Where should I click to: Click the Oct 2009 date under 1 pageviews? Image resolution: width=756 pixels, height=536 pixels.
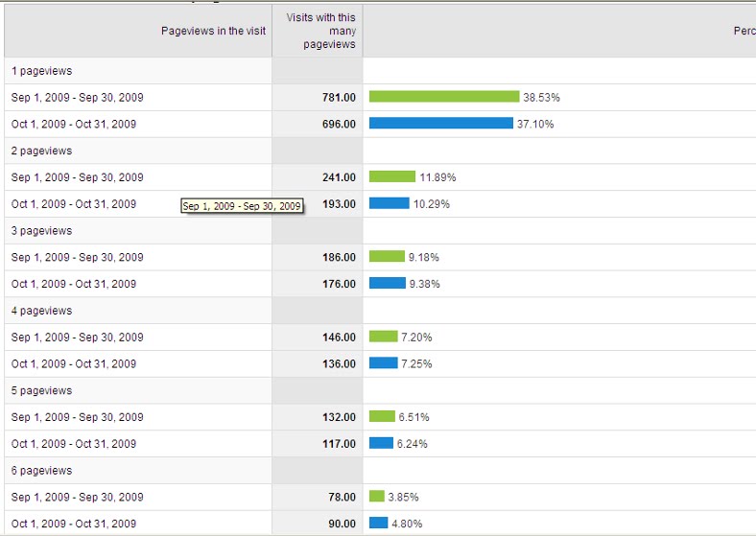(74, 125)
